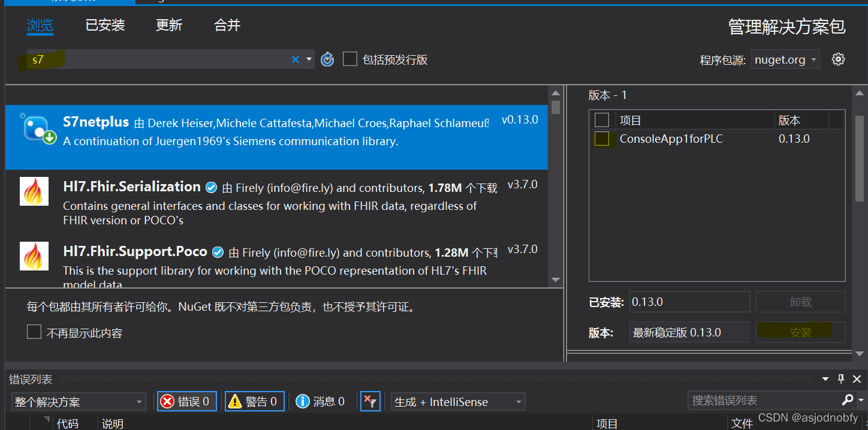This screenshot has height=430, width=868.
Task: Open the package source nuget.org dropdown
Action: click(785, 59)
